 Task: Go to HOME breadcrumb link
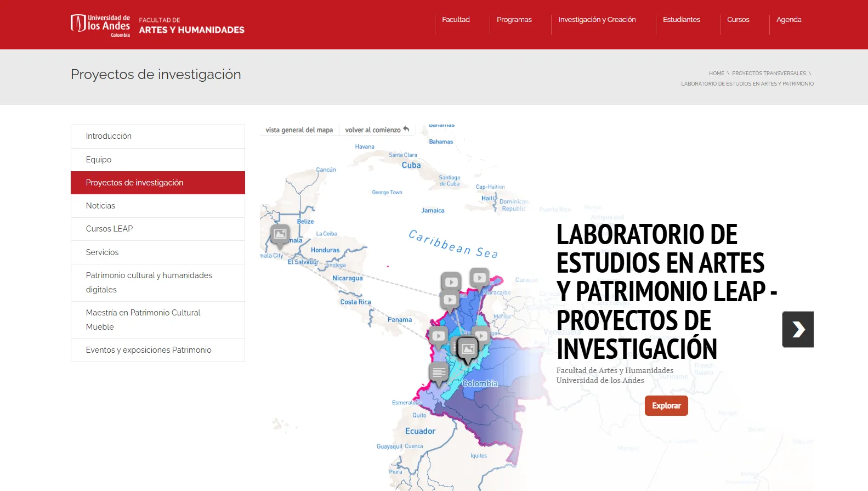(716, 74)
